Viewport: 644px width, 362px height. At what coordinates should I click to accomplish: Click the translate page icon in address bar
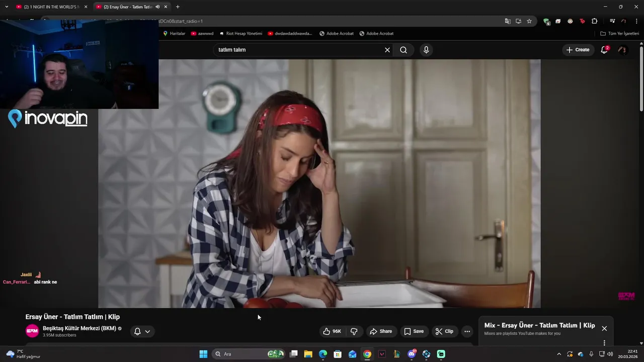508,21
